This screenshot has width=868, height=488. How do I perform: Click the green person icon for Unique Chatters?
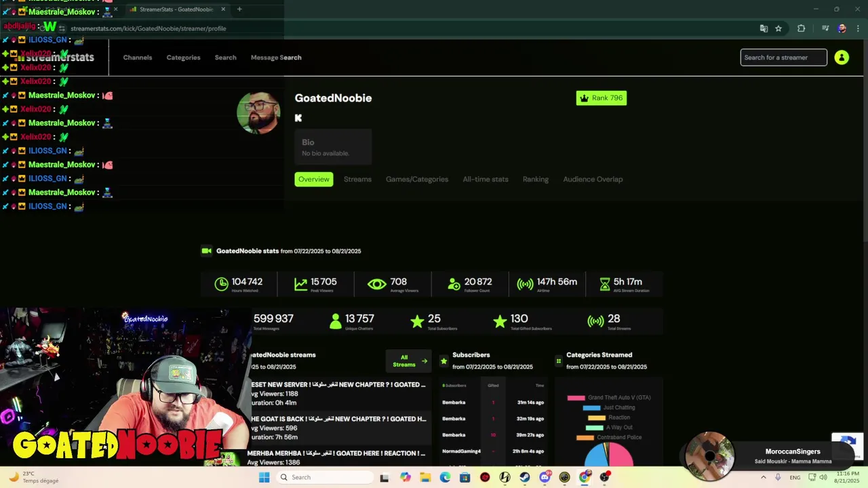pos(335,321)
